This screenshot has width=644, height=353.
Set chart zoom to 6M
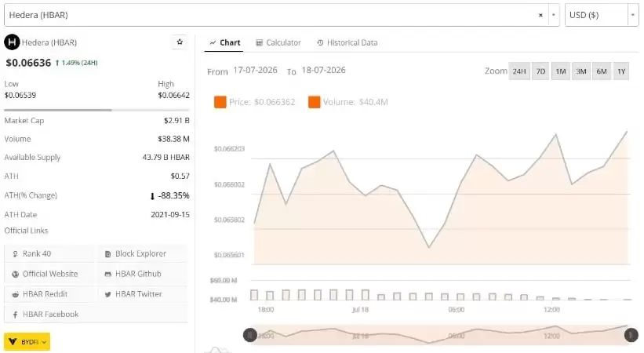602,71
